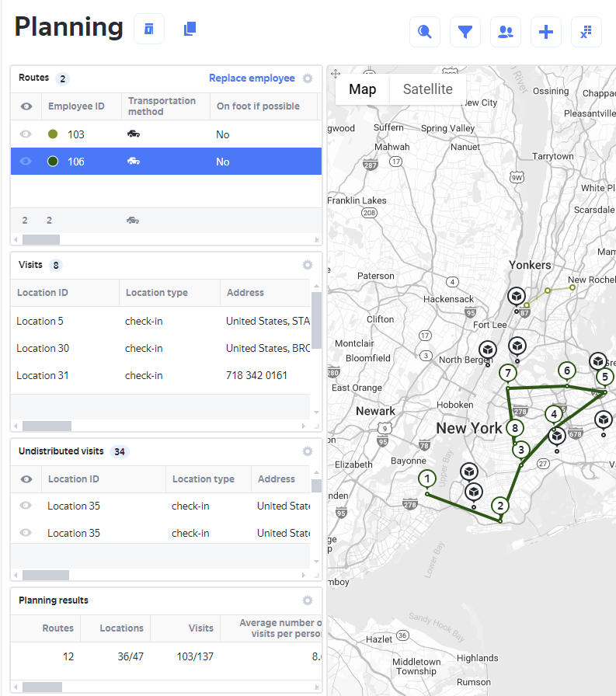The image size is (616, 696).
Task: Select the Map view tab
Action: pos(362,89)
